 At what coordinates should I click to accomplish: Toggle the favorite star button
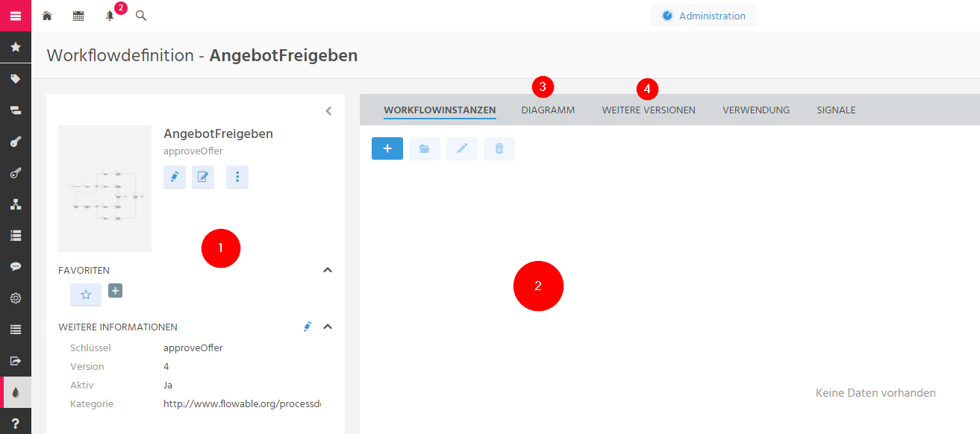tap(86, 295)
